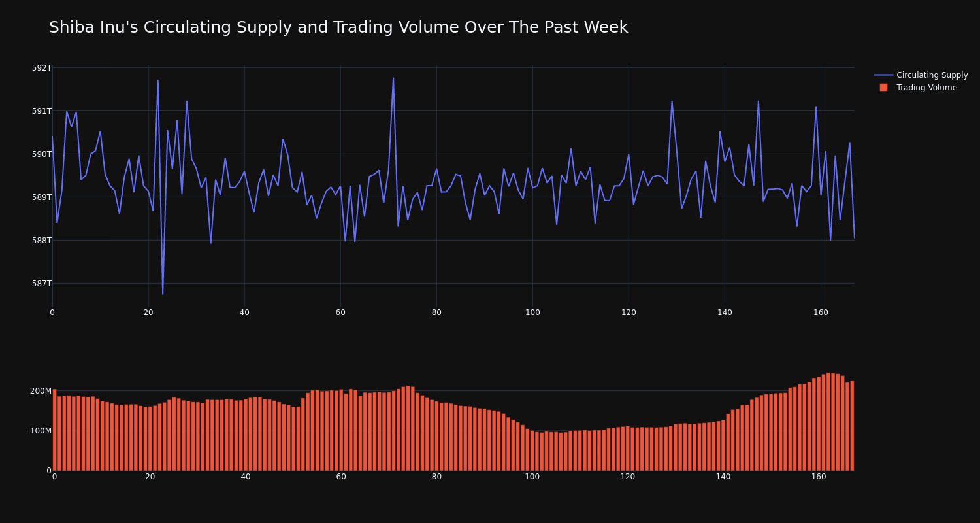Select the 592T y-axis label

click(x=41, y=68)
